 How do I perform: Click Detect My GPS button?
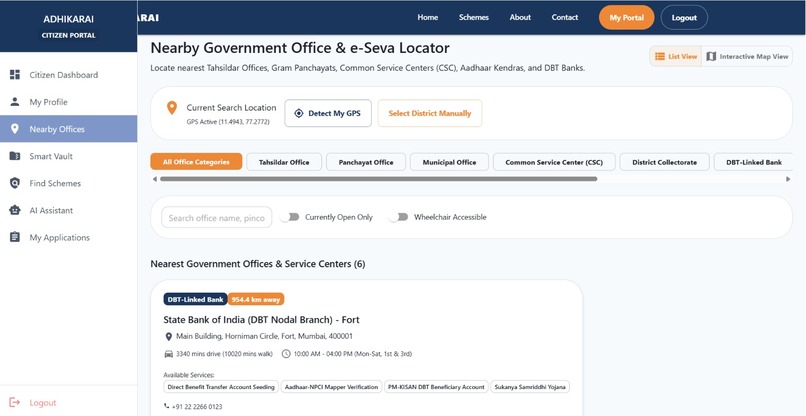[x=328, y=113]
